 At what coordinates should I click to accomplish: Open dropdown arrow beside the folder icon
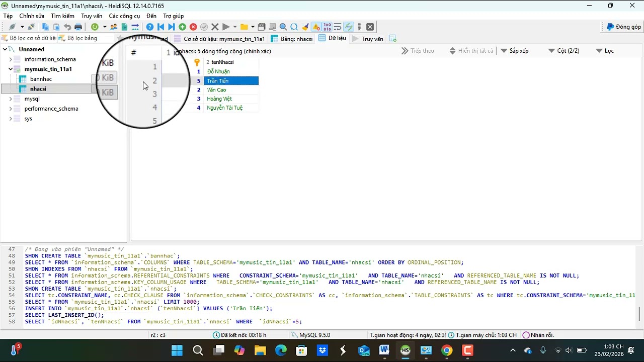[253, 27]
